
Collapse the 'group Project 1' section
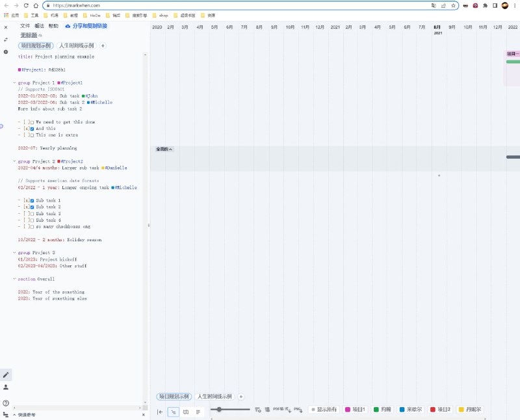click(x=15, y=83)
